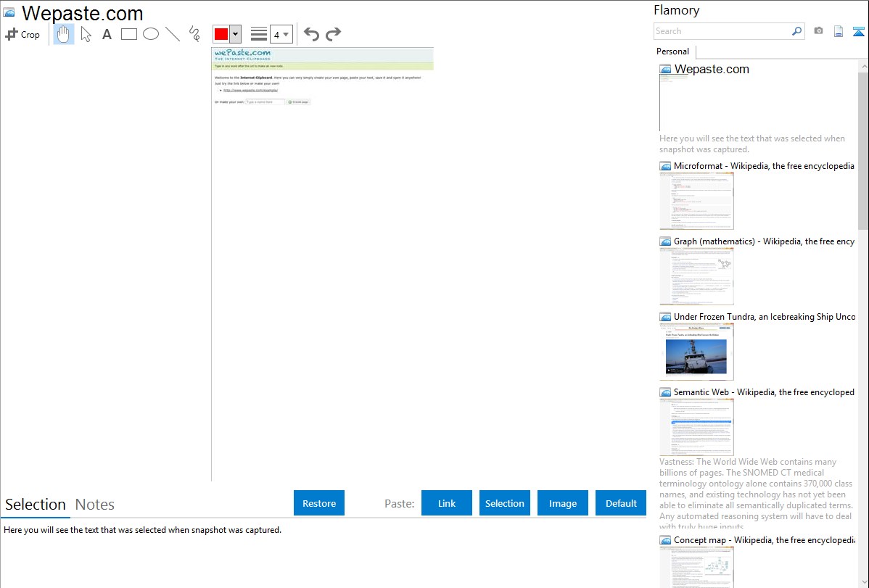Viewport: 869px width, 588px height.
Task: Open the Under Frozen Tundra snapshot thumbnail
Action: coord(696,352)
